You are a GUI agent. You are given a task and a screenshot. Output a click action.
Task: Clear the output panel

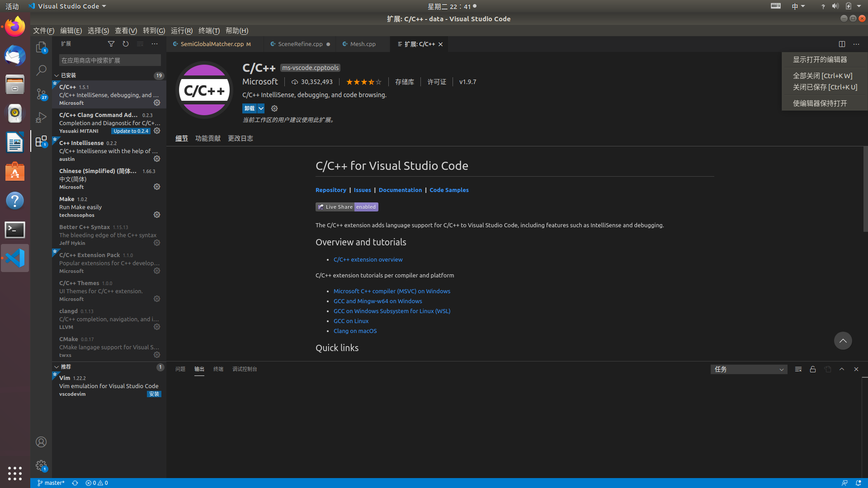[x=798, y=369]
